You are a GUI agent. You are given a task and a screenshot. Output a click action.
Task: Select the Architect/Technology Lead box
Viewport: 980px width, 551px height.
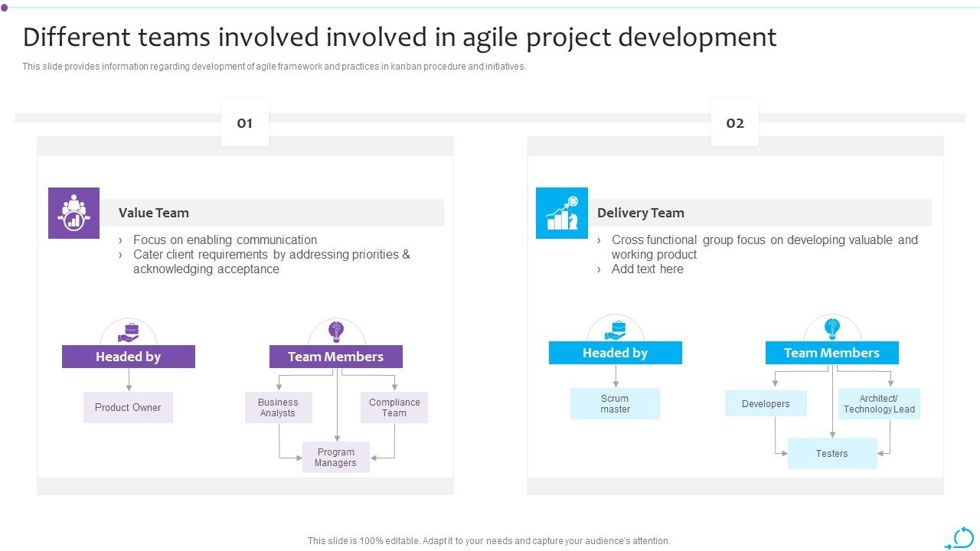880,403
